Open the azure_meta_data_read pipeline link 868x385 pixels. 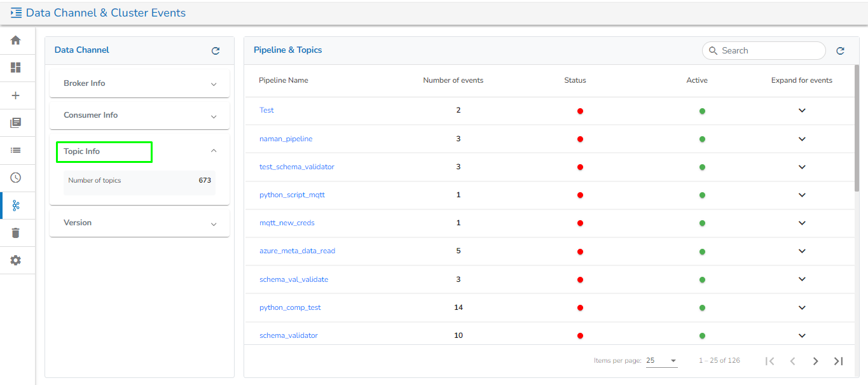point(297,251)
